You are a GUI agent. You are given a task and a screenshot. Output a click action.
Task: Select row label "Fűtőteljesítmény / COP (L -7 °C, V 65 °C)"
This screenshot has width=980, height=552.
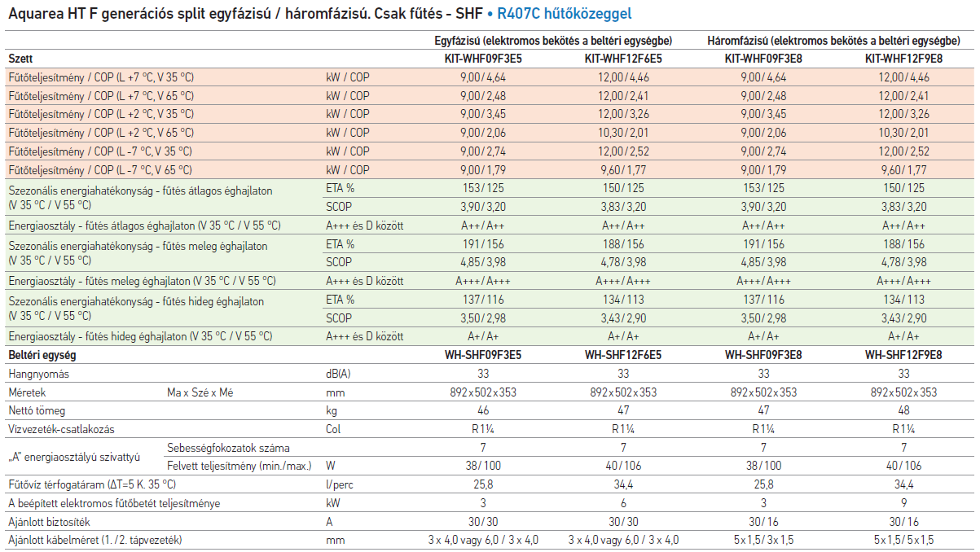point(100,170)
